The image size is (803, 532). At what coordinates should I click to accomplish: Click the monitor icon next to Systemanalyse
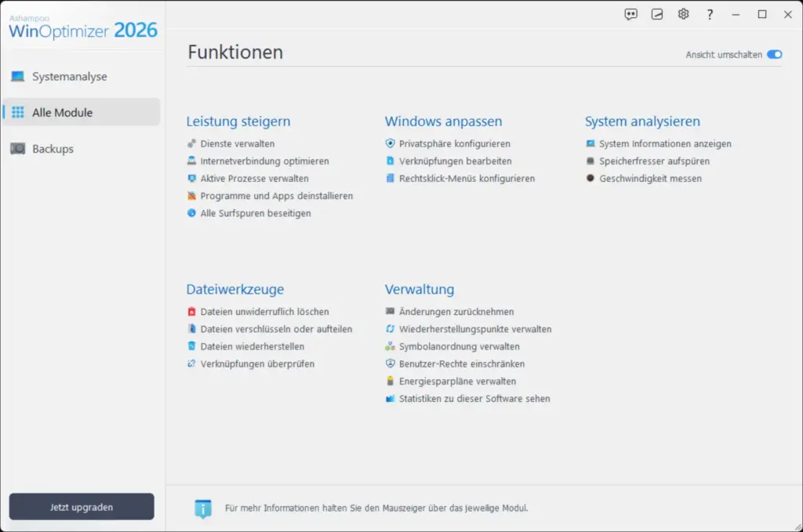(17, 76)
